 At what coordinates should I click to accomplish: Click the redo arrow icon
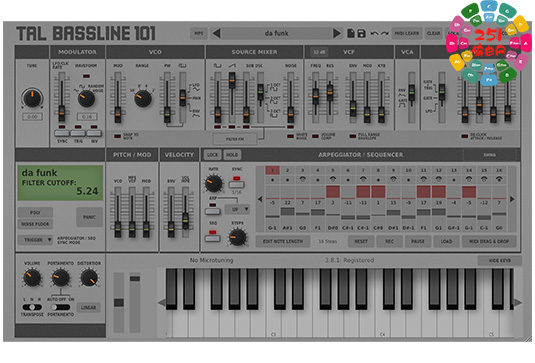pos(385,33)
